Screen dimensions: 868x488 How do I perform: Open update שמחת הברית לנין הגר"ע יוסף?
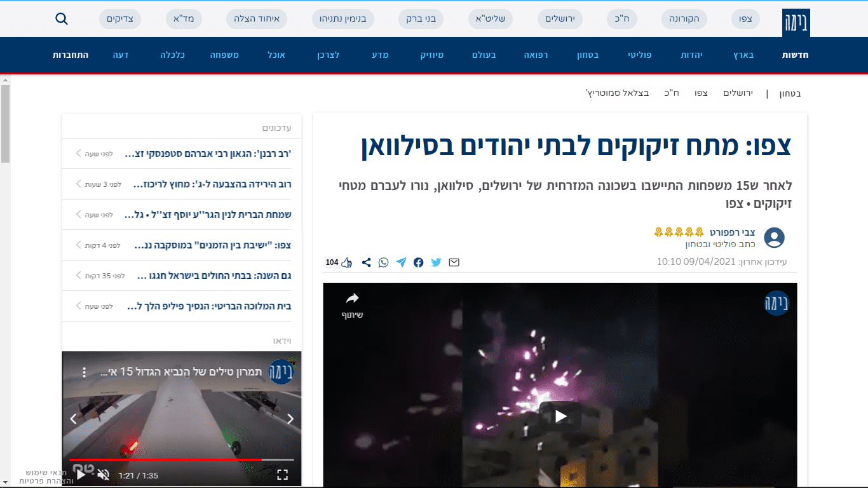click(208, 215)
